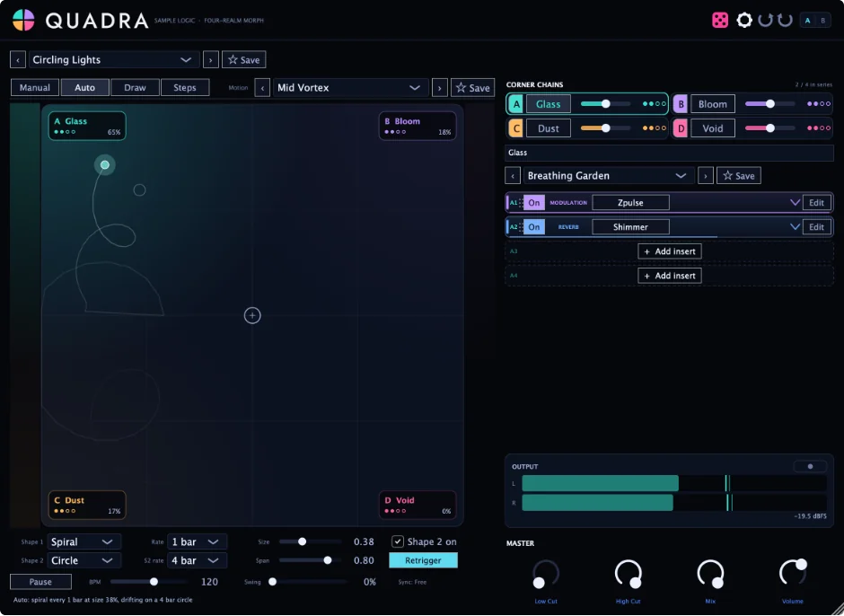Click the purple B badge in Corner Chains
This screenshot has width=844, height=616.
tap(681, 104)
